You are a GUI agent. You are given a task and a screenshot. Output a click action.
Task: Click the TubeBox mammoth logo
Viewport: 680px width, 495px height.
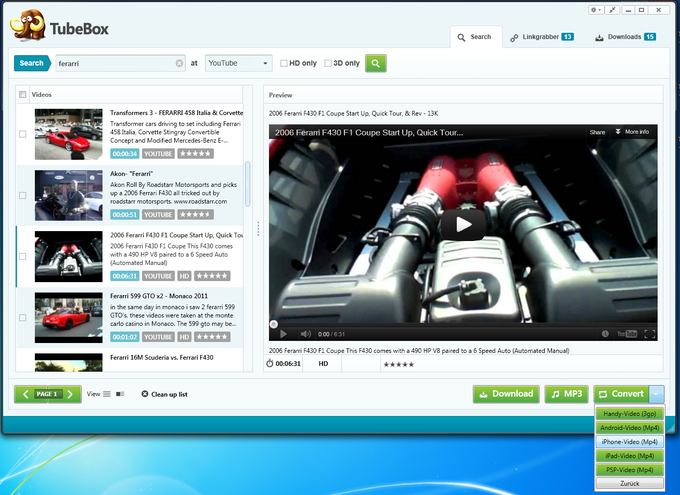point(28,26)
